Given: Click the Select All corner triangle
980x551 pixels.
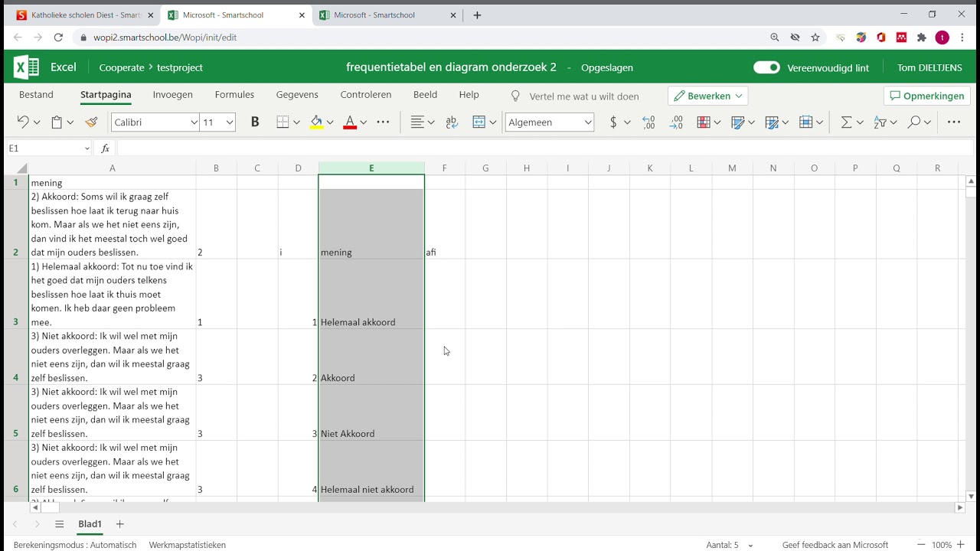Looking at the screenshot, I should click(x=22, y=168).
